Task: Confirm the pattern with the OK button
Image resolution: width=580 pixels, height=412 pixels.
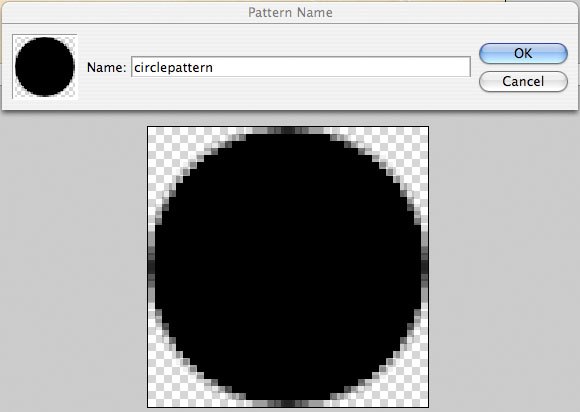Action: point(523,53)
